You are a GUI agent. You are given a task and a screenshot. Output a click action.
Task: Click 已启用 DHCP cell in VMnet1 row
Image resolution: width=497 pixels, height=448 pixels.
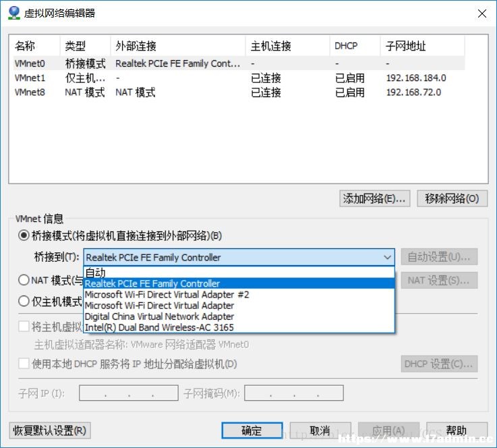coord(350,78)
